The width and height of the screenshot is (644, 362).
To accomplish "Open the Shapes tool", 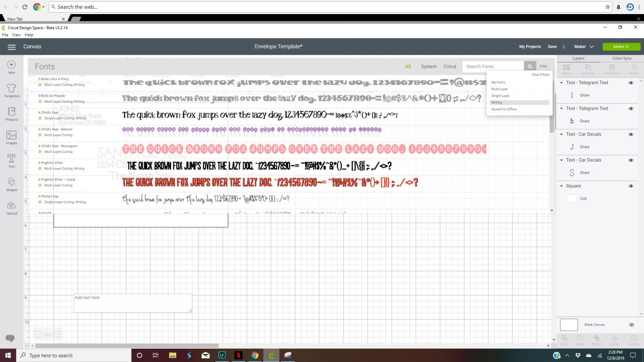I will [11, 184].
